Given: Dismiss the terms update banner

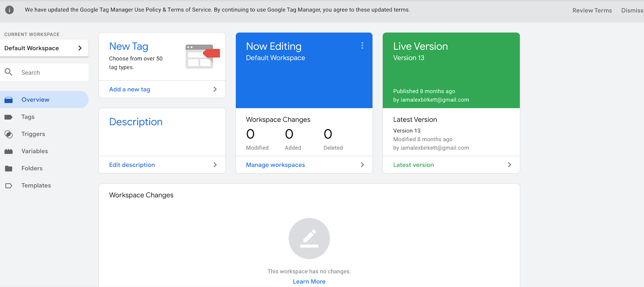Looking at the screenshot, I should tap(632, 10).
